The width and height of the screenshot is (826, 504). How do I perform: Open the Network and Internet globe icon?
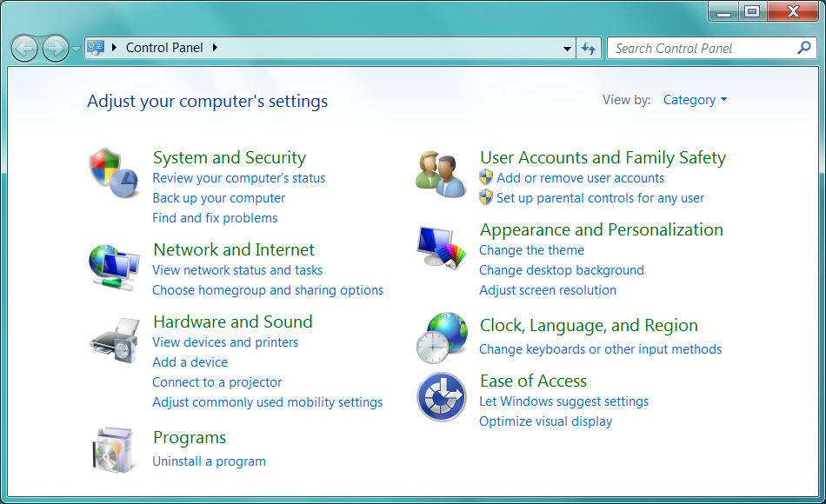[114, 267]
